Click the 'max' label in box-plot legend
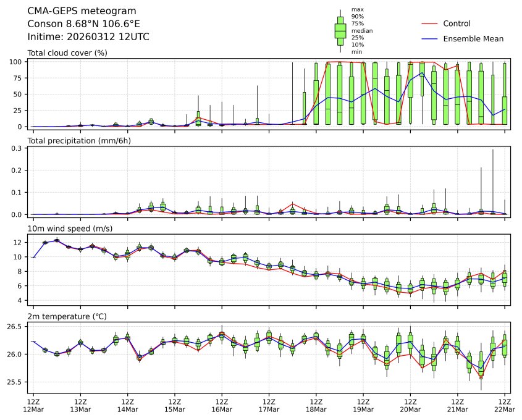 (x=356, y=10)
